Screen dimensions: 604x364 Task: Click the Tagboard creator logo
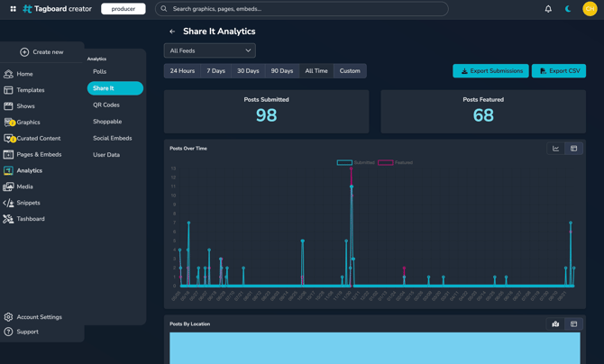[x=57, y=9]
